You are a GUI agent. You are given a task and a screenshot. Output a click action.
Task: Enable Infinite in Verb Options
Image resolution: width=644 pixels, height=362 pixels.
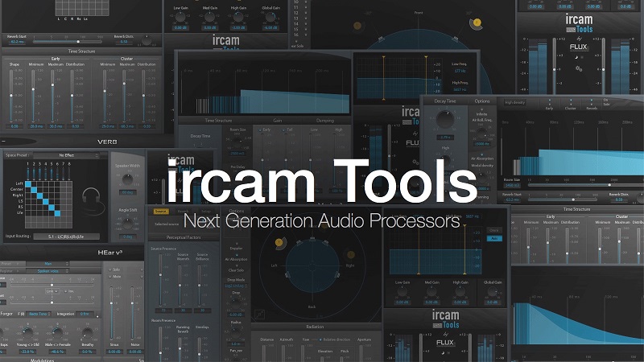[481, 113]
